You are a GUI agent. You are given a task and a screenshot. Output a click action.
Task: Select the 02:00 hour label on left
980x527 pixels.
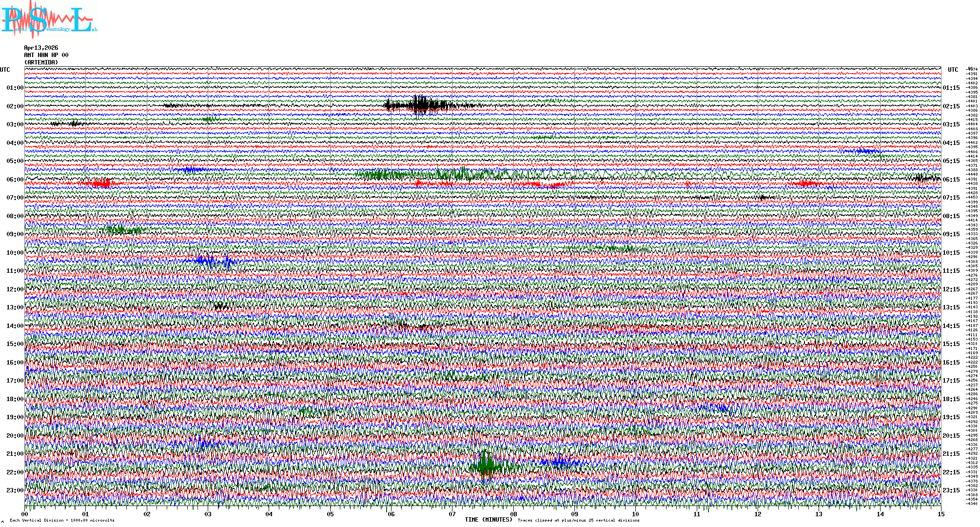click(x=15, y=106)
